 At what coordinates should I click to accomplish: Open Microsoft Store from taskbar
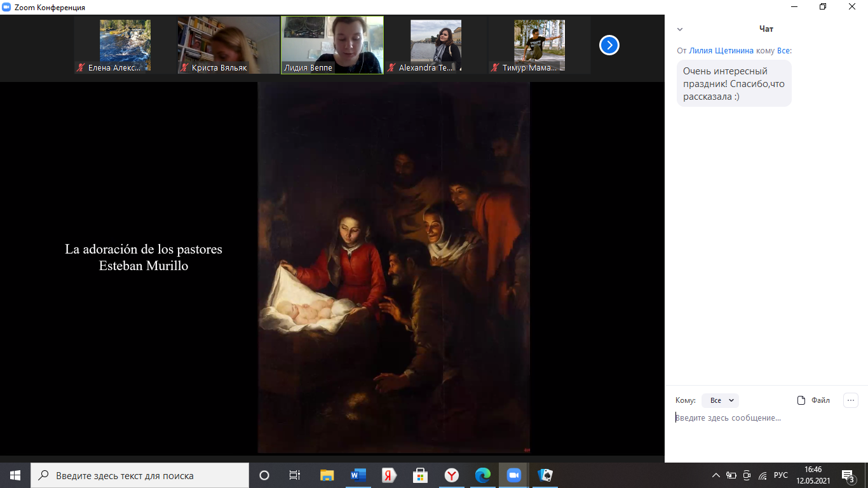coord(420,475)
